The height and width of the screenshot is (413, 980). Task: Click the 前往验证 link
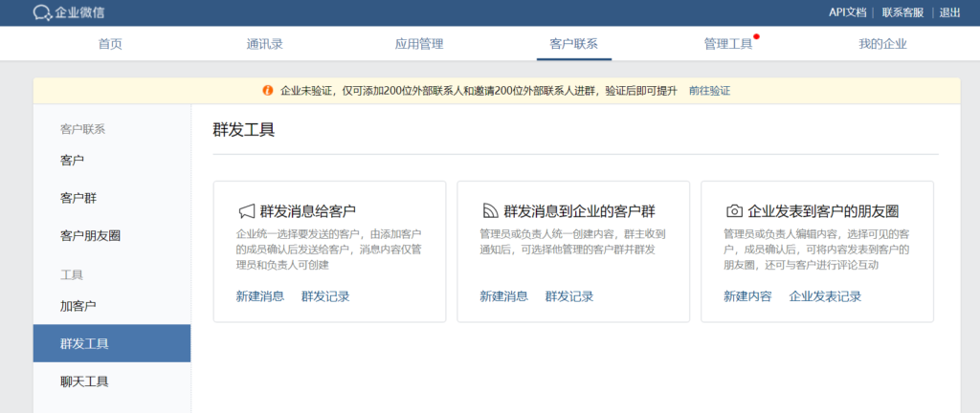[709, 91]
